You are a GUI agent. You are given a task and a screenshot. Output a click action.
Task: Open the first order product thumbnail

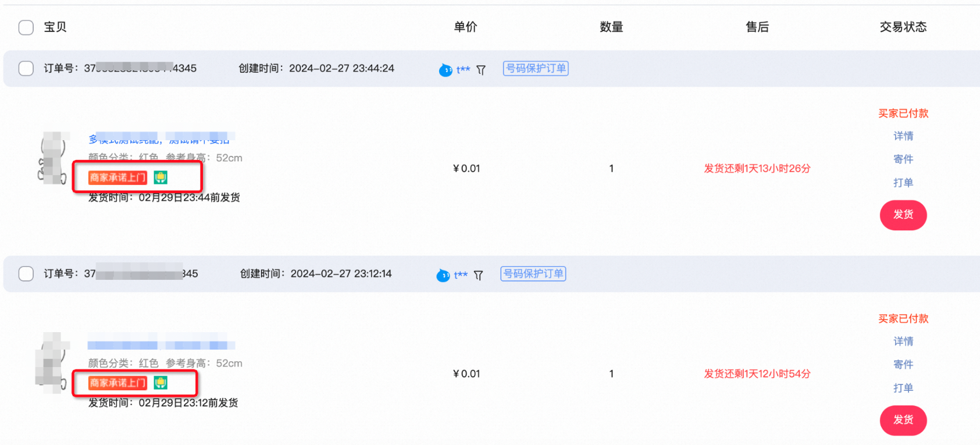tap(54, 158)
